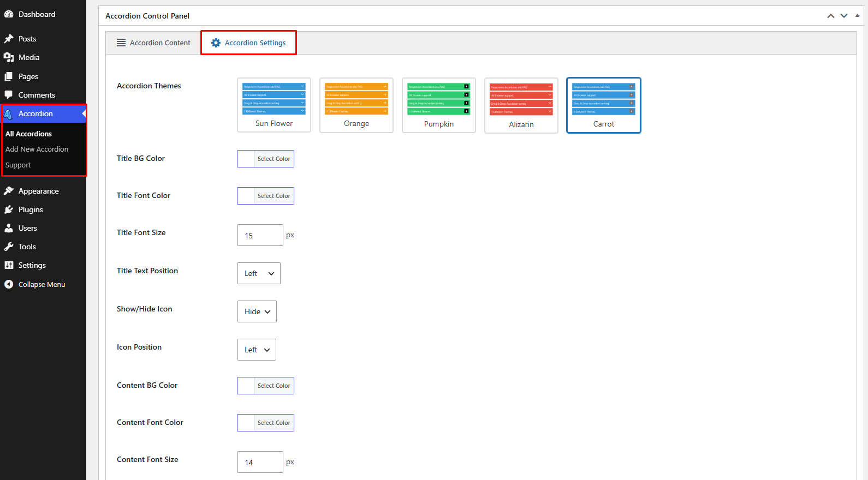Click the Collapse Menu arrow icon
This screenshot has height=480, width=868.
(9, 284)
